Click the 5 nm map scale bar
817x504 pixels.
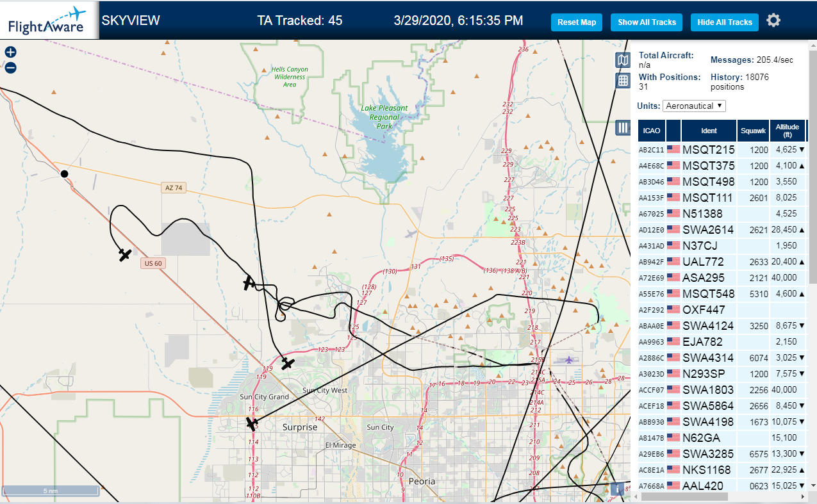50,491
